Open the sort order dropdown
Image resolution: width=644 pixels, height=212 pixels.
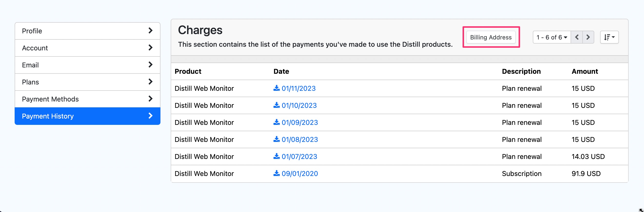tap(609, 37)
